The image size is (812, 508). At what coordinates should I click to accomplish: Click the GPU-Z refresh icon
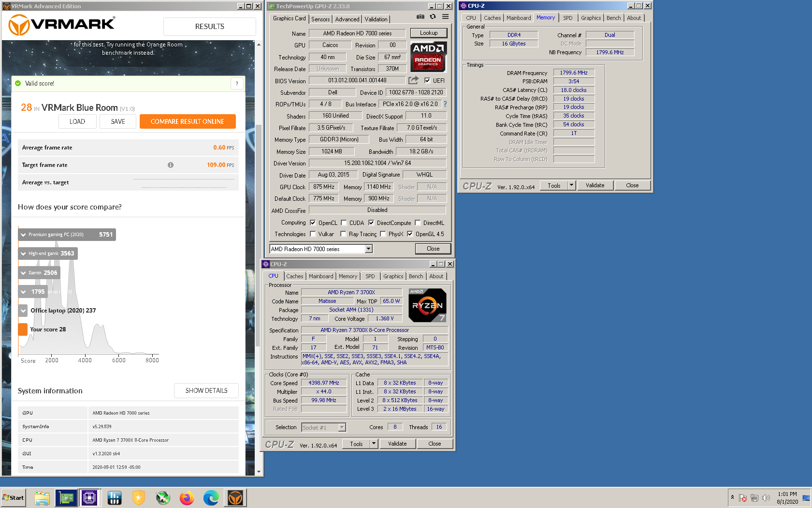click(433, 17)
